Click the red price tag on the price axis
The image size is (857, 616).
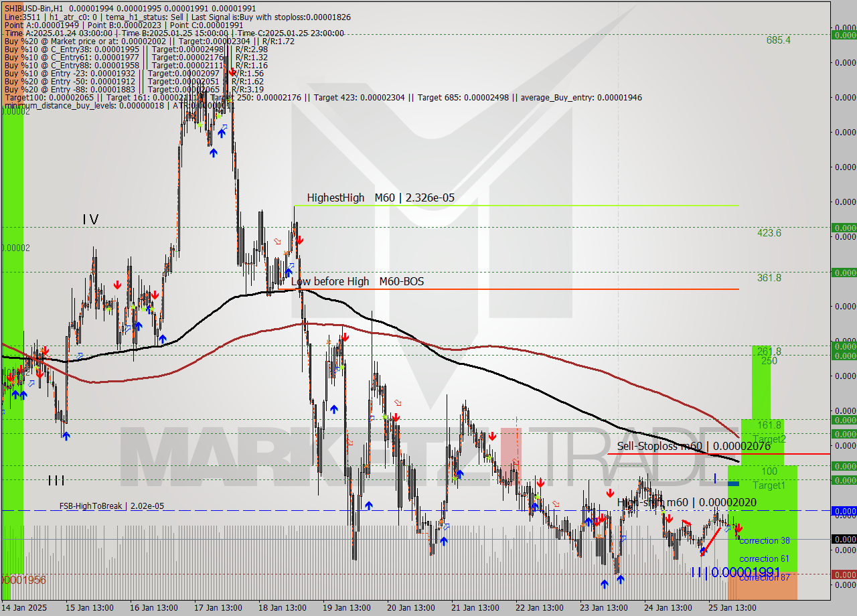pyautogui.click(x=844, y=574)
